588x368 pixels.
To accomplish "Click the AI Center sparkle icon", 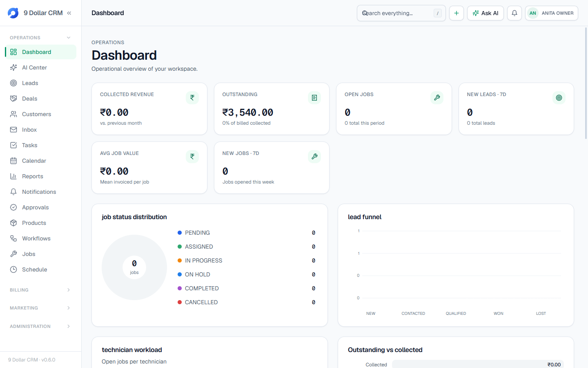I will pos(13,67).
